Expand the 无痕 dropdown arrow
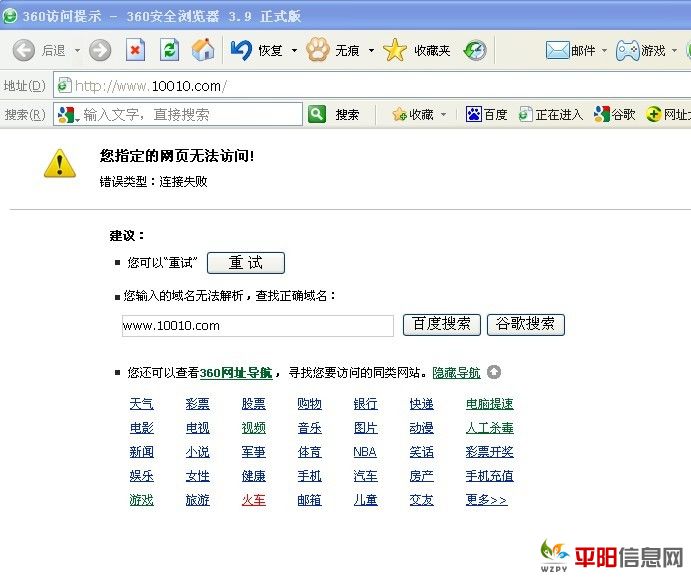 point(371,50)
